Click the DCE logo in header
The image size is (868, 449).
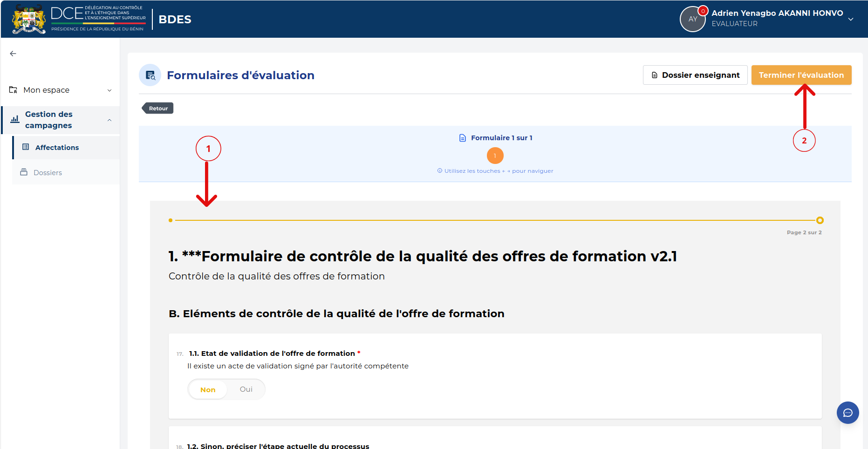click(x=98, y=19)
